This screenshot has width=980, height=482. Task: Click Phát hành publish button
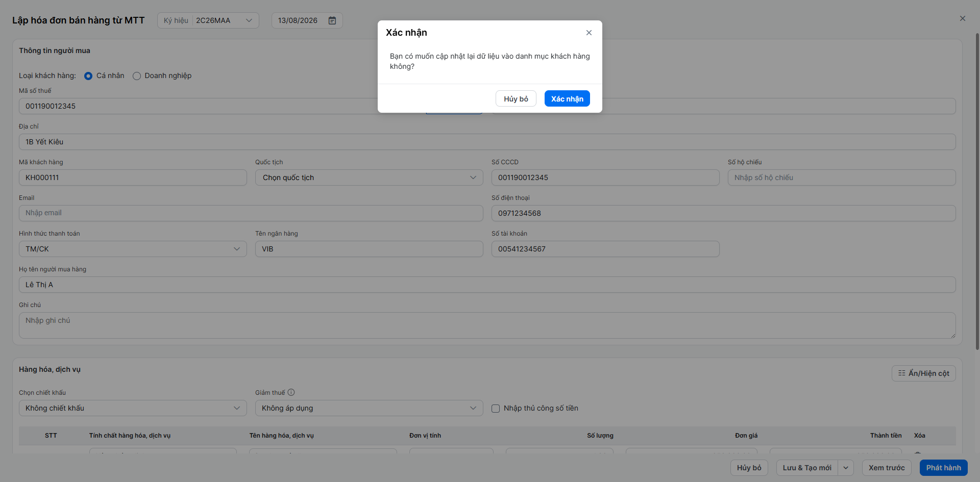[944, 468]
